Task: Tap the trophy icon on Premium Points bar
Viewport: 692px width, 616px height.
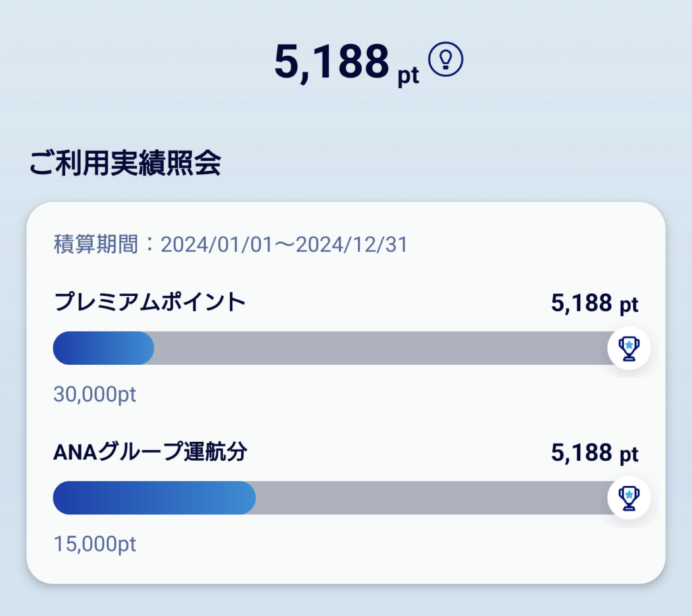Action: click(629, 348)
